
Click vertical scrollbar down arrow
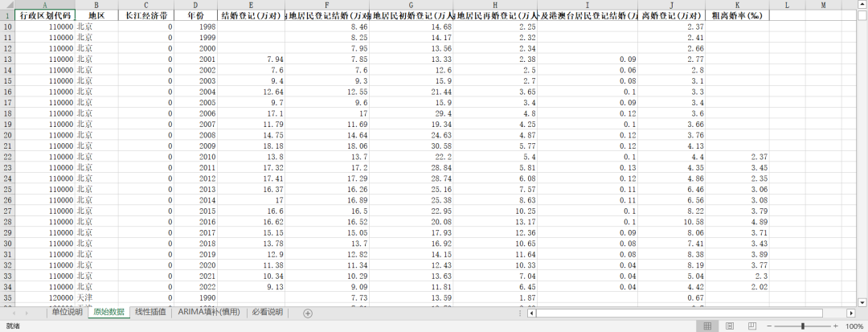coord(862,302)
